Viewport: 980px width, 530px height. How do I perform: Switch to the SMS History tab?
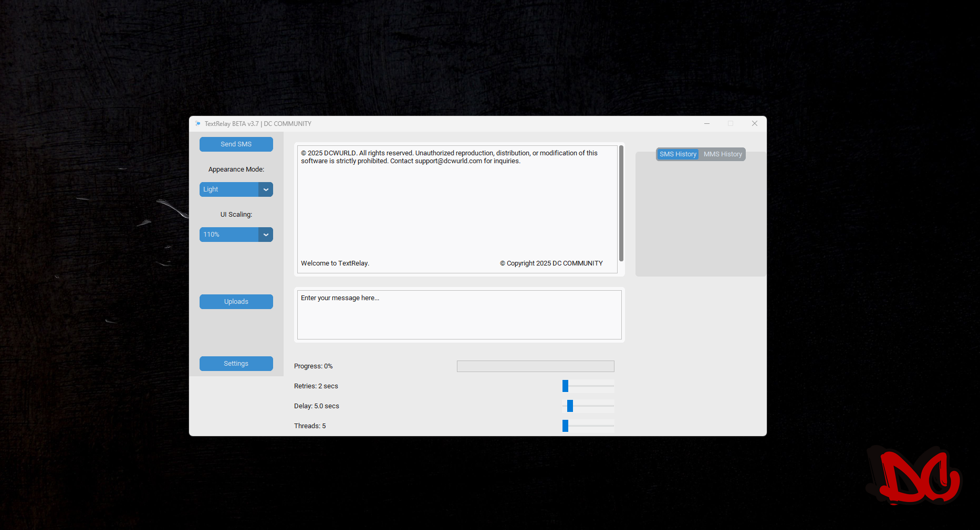click(x=677, y=154)
